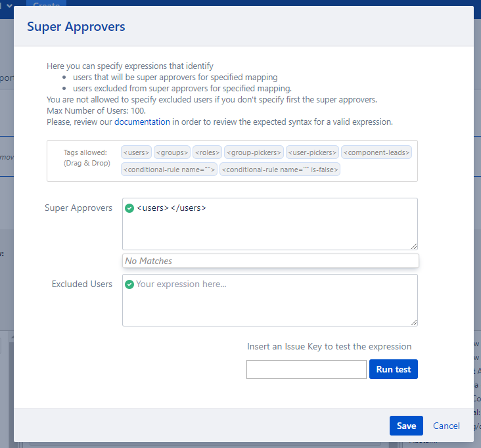Select the <user-pickers> tag chip
This screenshot has width=481, height=448.
pos(313,152)
